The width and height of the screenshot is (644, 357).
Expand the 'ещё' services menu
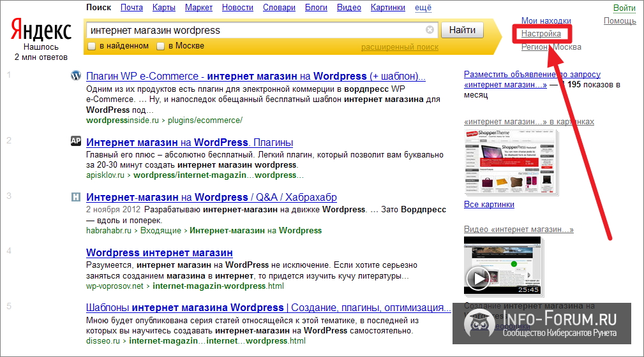[423, 8]
